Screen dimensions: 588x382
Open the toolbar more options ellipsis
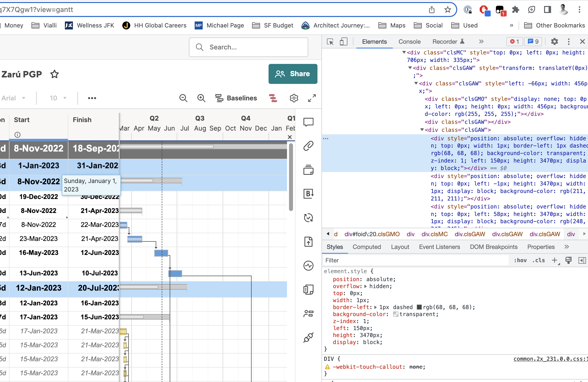tap(92, 98)
